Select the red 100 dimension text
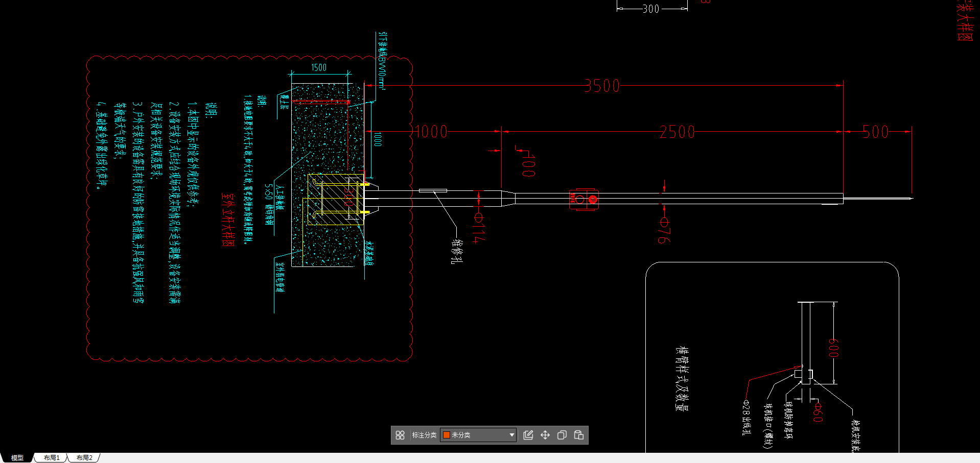 (528, 165)
